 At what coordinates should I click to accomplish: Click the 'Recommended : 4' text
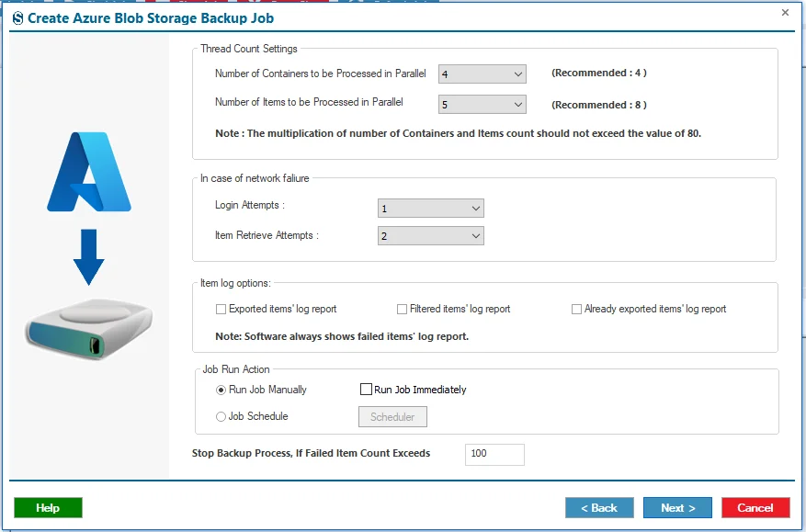tap(599, 73)
